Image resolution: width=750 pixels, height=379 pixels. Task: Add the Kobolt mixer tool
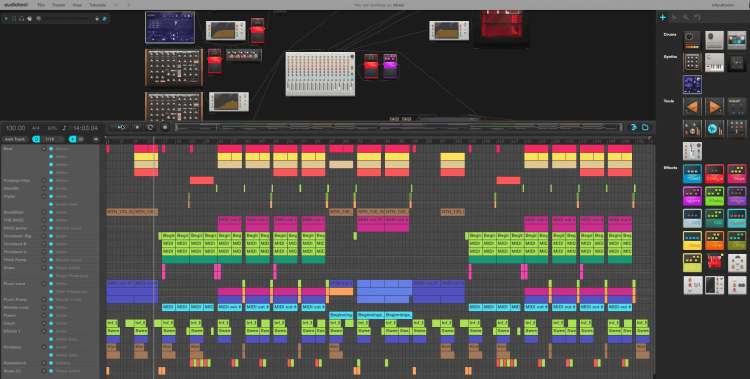tap(737, 107)
